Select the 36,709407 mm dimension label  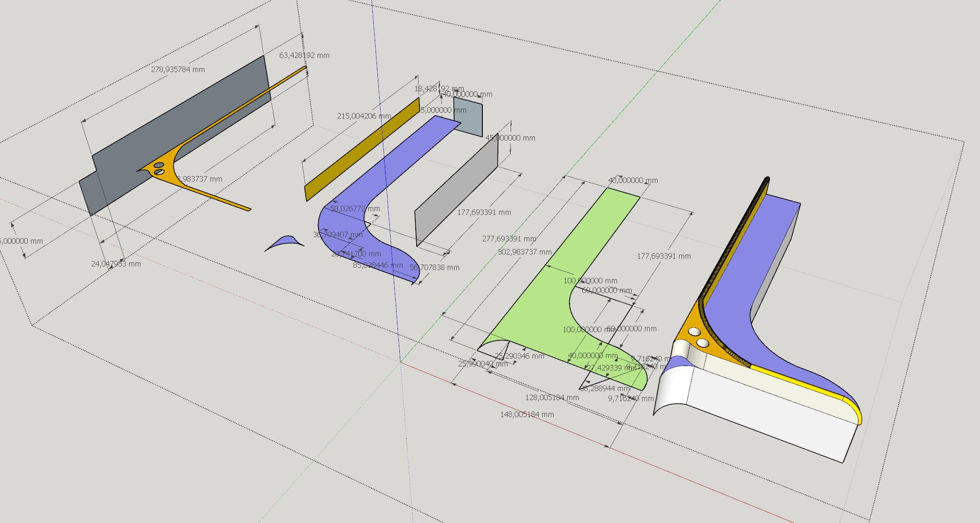(338, 235)
